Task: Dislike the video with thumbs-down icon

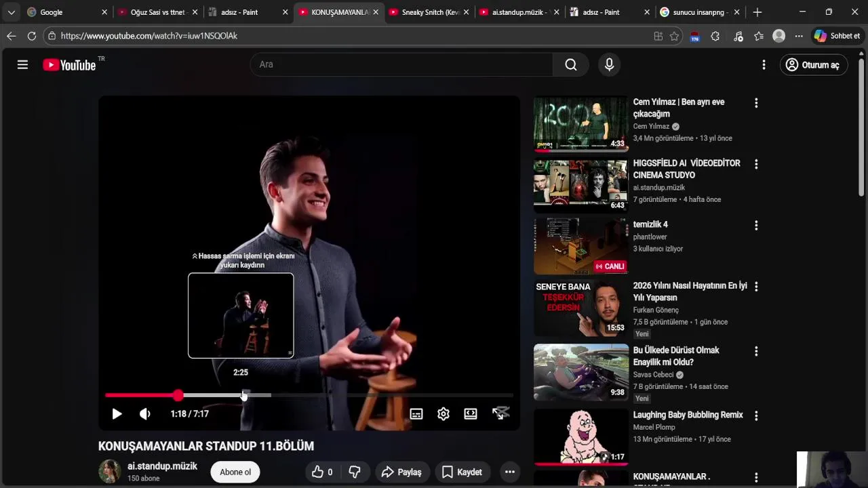Action: 355,472
